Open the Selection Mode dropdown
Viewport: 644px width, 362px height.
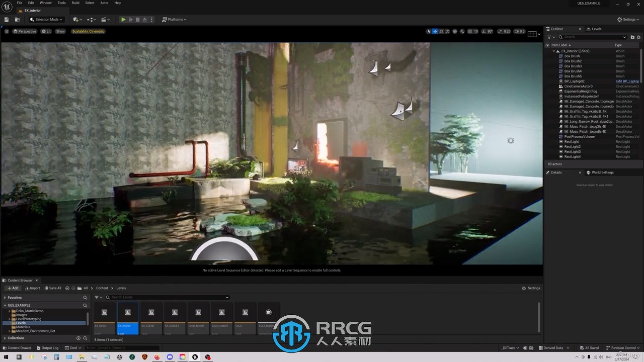(46, 20)
